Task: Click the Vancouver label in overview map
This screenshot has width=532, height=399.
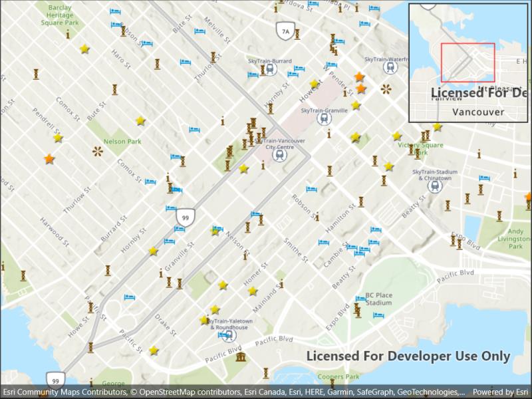Action: point(478,112)
